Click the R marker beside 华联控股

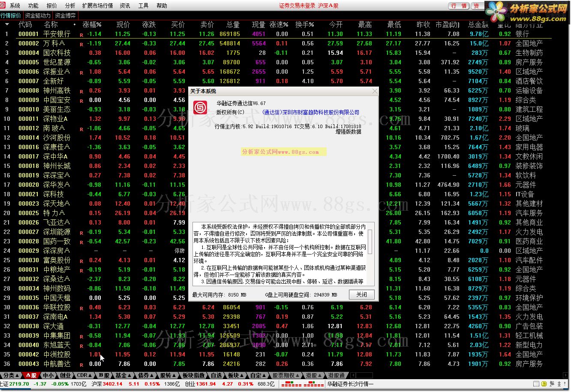[81, 308]
